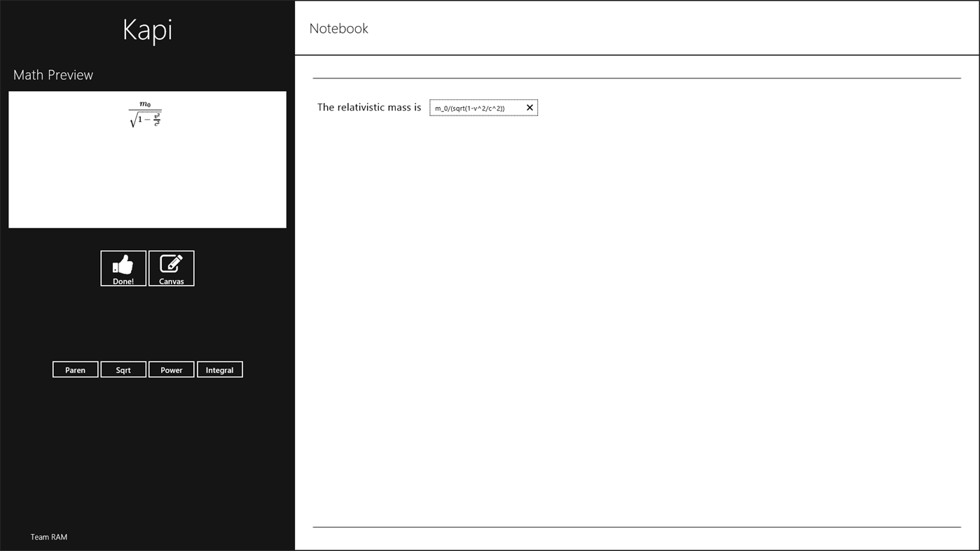
Task: Click the Math Preview section heading
Action: point(53,74)
